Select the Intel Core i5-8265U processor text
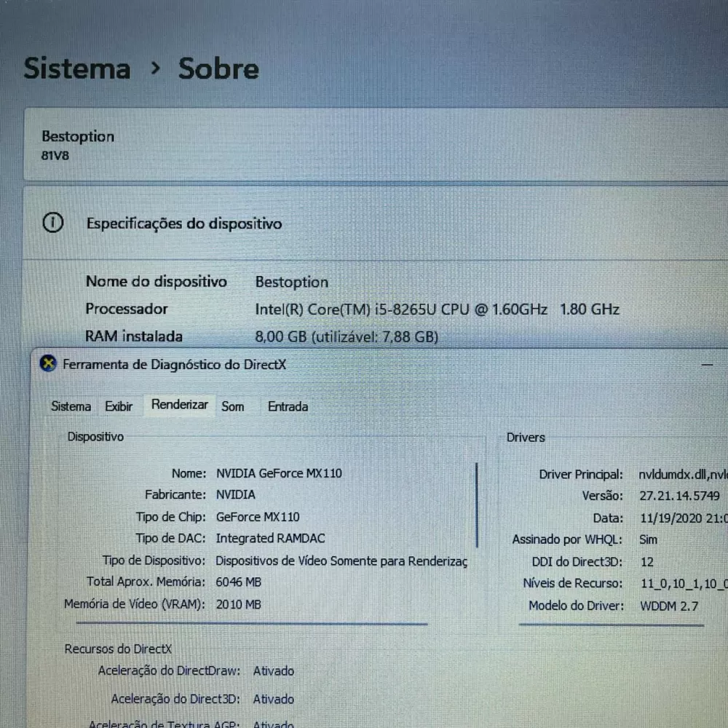Image resolution: width=728 pixels, height=728 pixels. pos(437,309)
